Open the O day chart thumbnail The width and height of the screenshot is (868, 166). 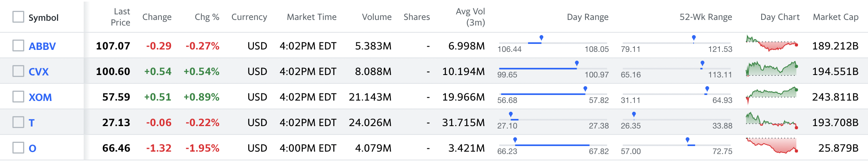coord(772,146)
